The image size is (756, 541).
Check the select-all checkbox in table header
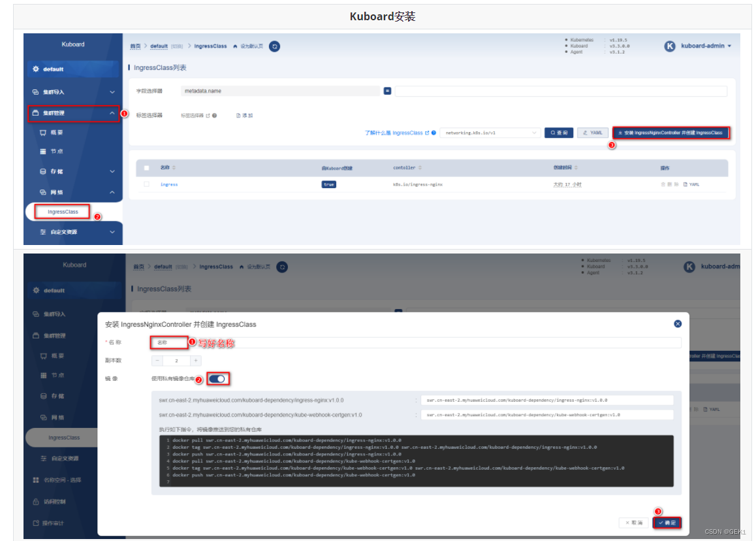click(147, 168)
